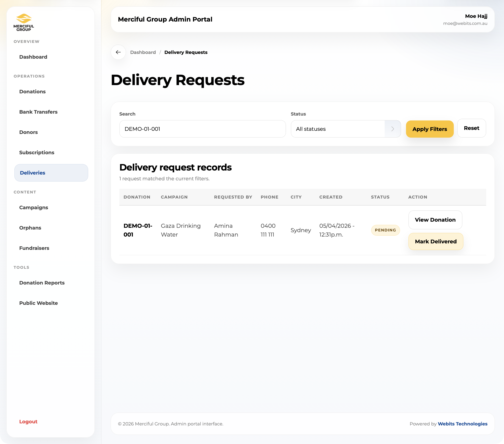Click the moe@webits.com.au email
This screenshot has width=504, height=444.
click(465, 23)
